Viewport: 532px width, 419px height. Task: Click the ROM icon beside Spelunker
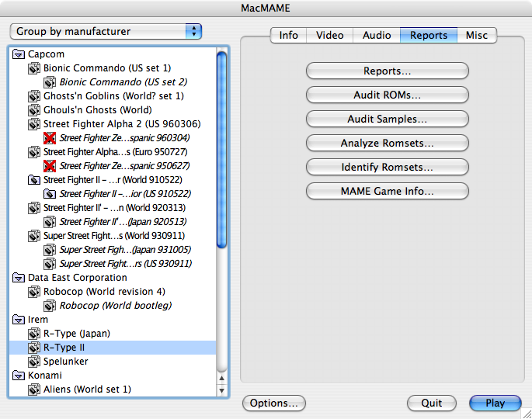click(x=34, y=362)
